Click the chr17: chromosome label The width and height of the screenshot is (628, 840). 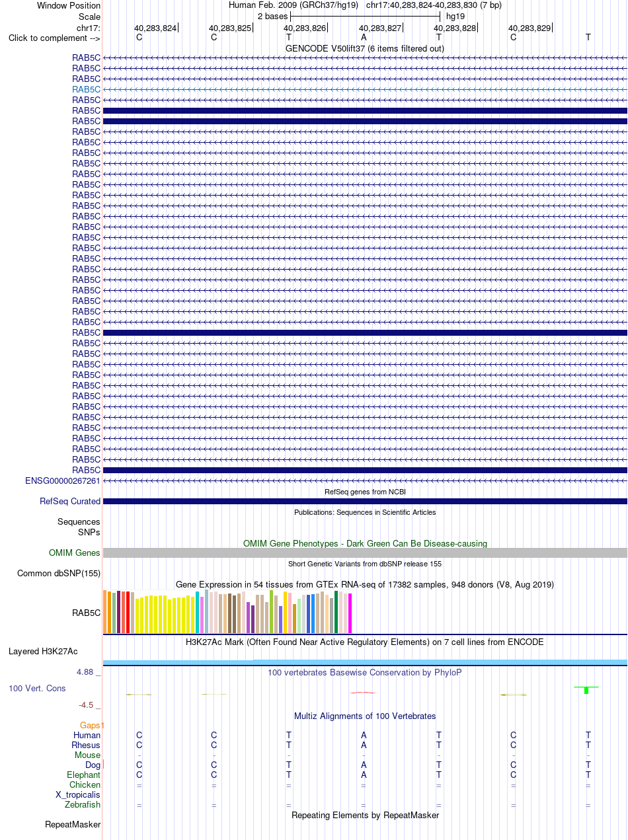[89, 28]
